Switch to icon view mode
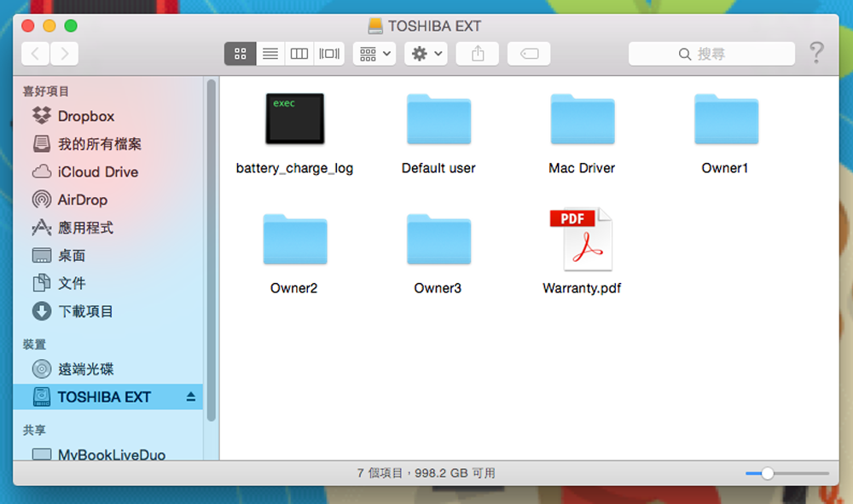The image size is (853, 504). coord(240,54)
